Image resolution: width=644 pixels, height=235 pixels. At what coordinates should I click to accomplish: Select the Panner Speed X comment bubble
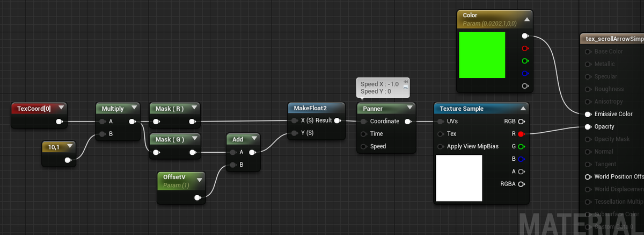(x=383, y=88)
